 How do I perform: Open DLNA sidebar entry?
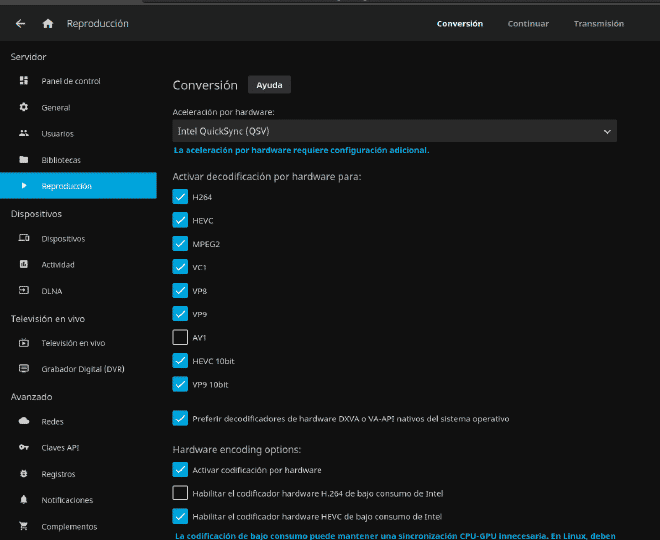click(x=78, y=291)
